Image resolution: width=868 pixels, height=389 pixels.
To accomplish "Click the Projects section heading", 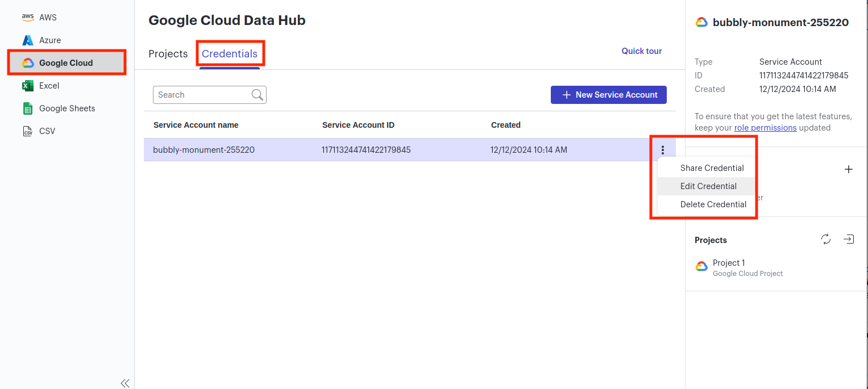I will [711, 240].
